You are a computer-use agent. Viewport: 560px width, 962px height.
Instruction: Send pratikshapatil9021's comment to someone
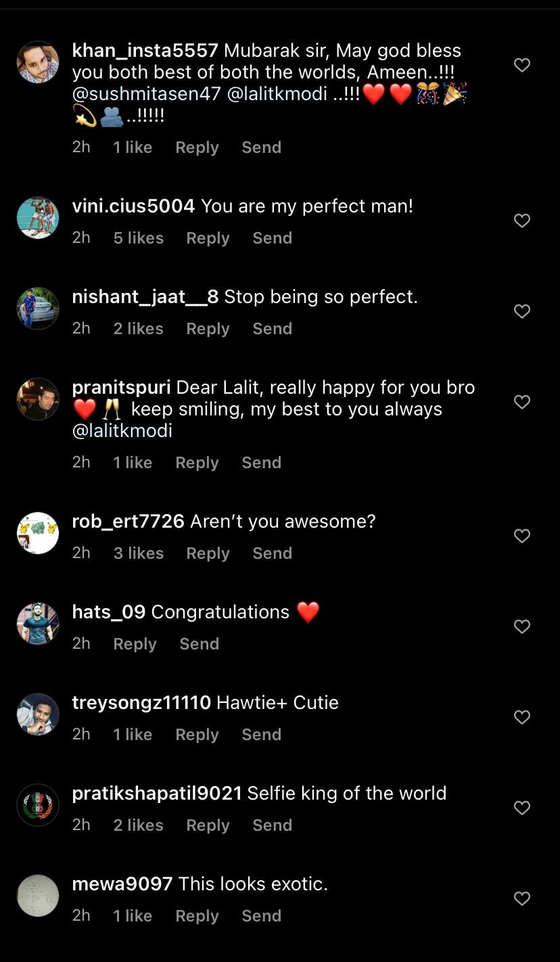click(x=272, y=825)
